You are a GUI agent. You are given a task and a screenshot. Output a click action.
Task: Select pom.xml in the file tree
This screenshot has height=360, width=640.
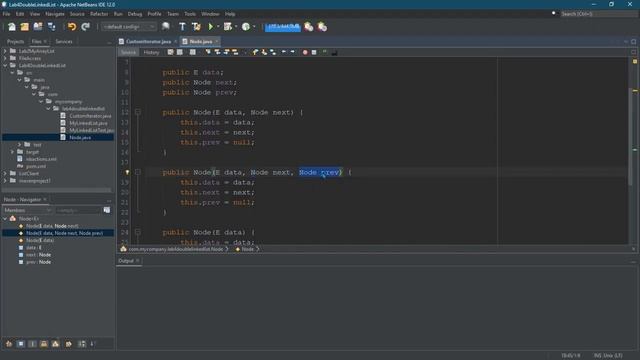36,166
